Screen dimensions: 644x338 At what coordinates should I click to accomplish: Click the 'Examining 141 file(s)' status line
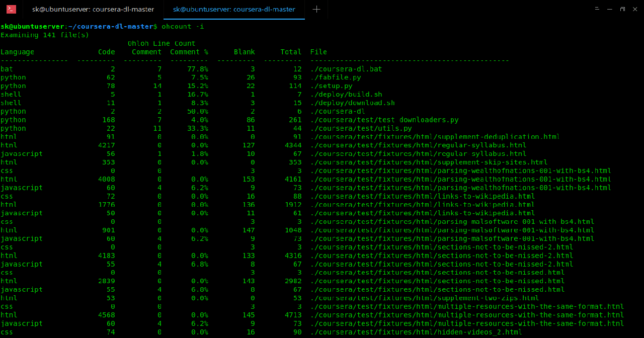pos(44,35)
